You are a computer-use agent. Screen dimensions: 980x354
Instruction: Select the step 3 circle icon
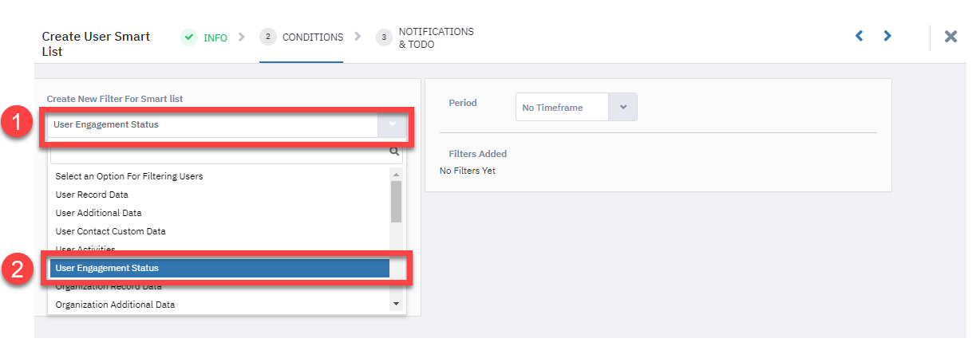385,37
